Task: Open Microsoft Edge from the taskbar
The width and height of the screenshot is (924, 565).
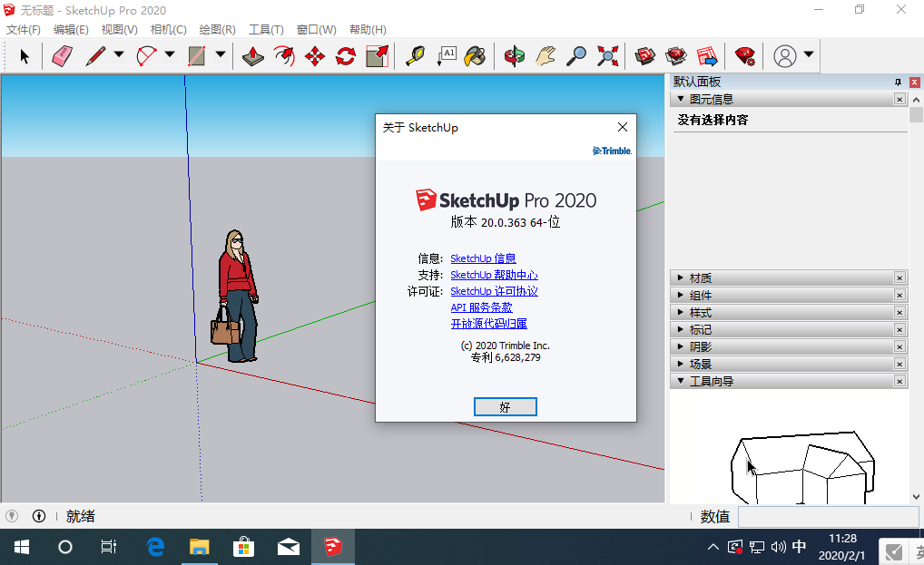Action: 155,548
